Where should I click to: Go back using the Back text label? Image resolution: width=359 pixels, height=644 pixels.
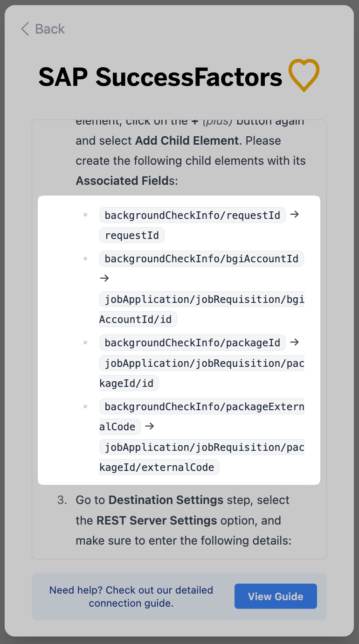50,29
